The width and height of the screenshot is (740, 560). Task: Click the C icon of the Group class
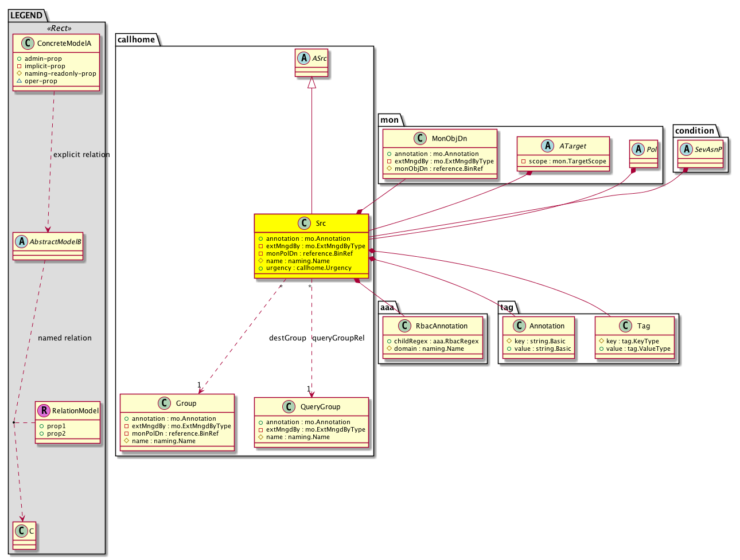point(164,404)
